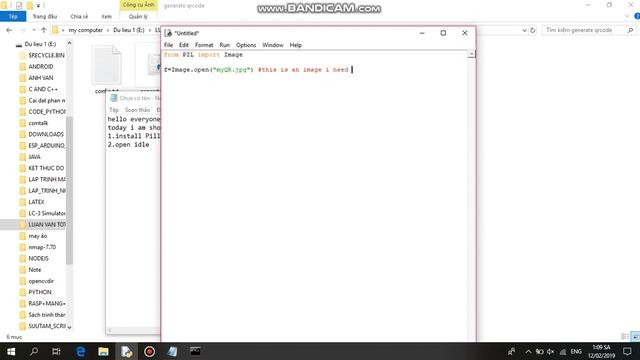Switch Explorer to large icons view
640x360 pixels.
point(635,337)
